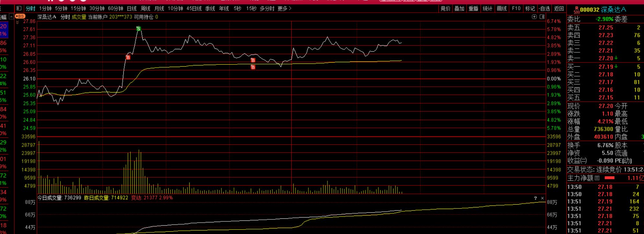The width and height of the screenshot is (644, 234).
Task: Switch to 5分钟 chart period
Action: [x=61, y=8]
